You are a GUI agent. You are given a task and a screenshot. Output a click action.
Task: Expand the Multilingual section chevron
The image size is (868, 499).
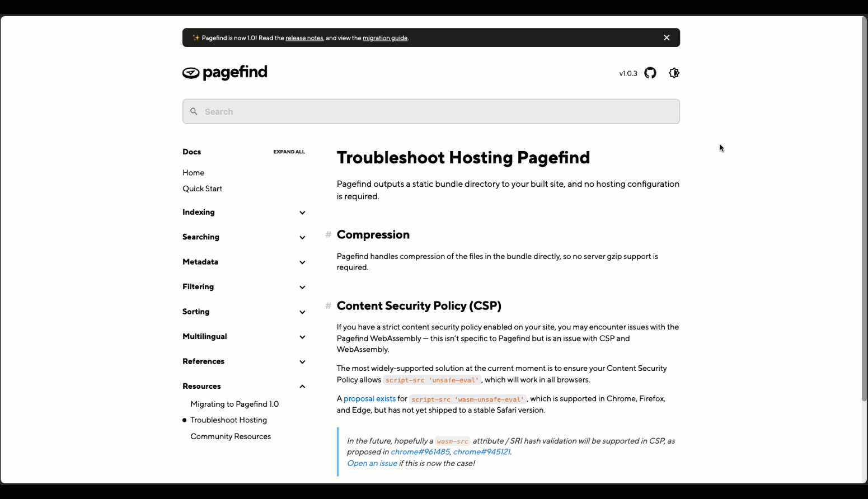(x=302, y=337)
